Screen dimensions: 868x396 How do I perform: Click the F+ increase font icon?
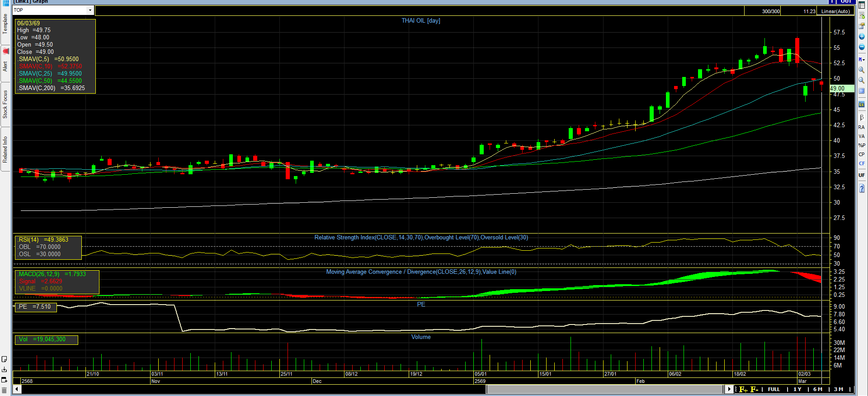click(743, 389)
